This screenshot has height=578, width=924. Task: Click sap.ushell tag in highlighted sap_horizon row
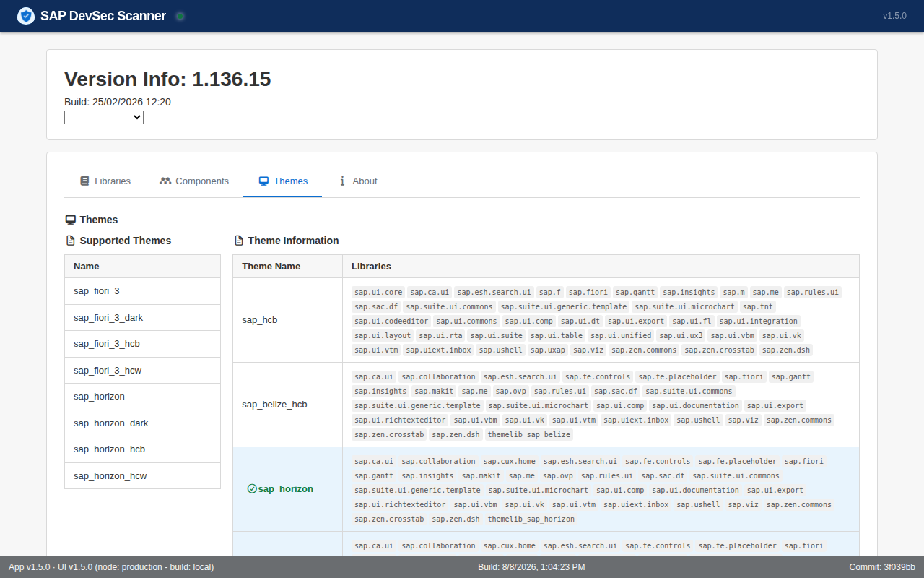pyautogui.click(x=698, y=505)
